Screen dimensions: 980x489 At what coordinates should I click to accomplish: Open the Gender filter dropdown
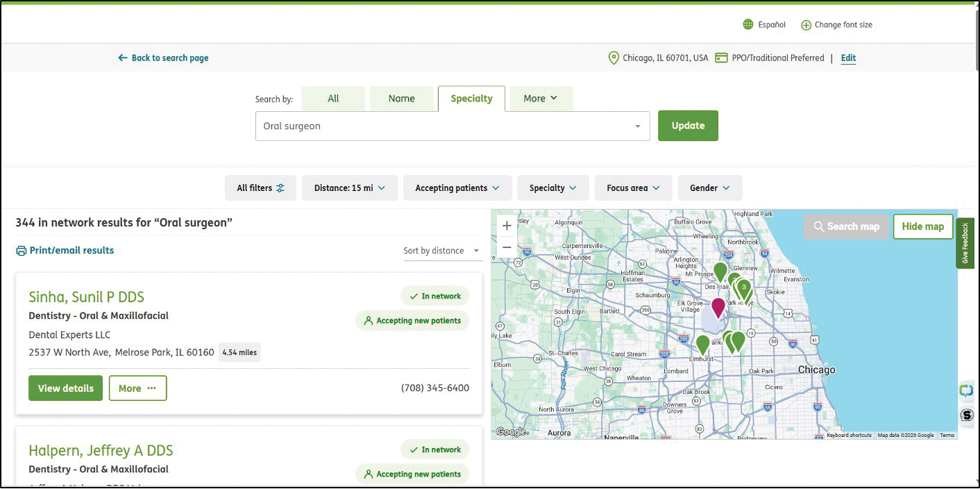coord(710,188)
